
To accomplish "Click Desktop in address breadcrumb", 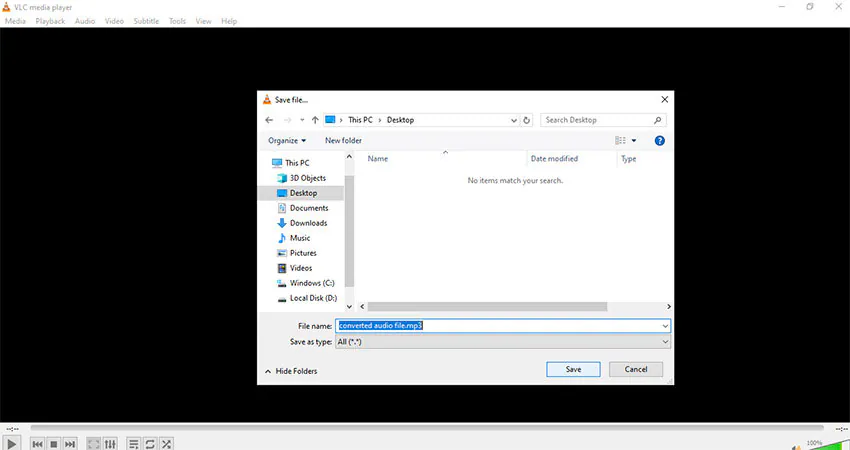I will [x=400, y=120].
